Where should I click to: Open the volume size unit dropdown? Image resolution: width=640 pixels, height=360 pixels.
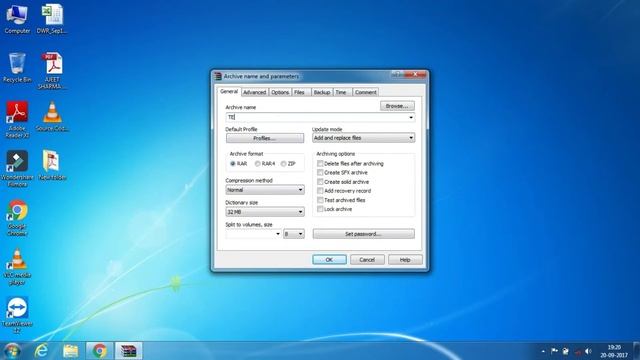[x=293, y=234]
